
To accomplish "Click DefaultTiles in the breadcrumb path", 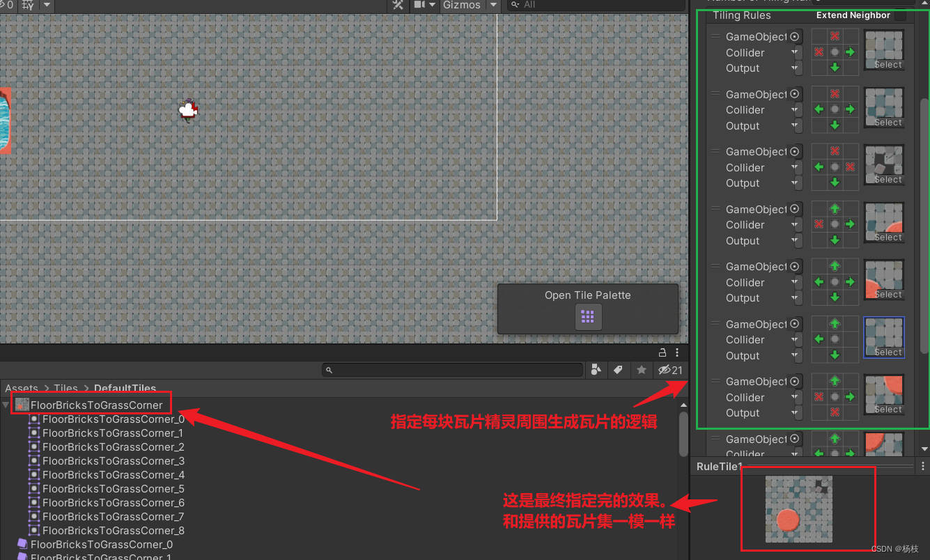I will [x=125, y=388].
